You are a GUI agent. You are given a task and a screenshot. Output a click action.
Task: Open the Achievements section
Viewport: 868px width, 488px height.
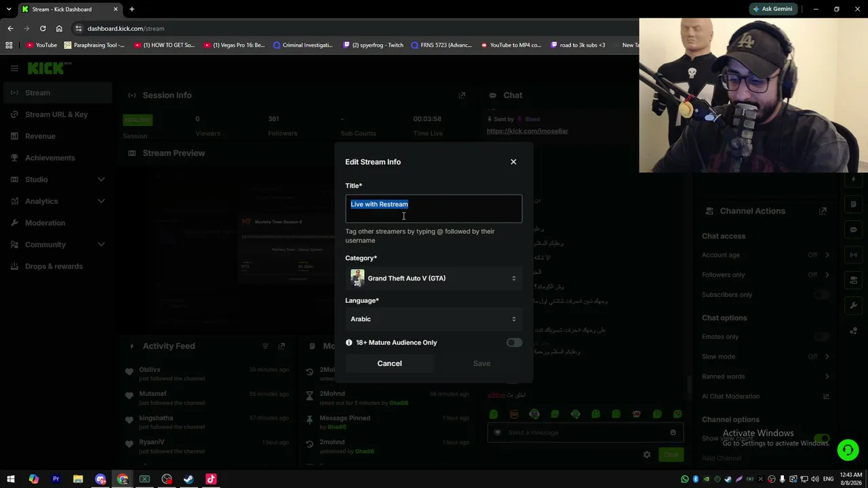[57, 158]
